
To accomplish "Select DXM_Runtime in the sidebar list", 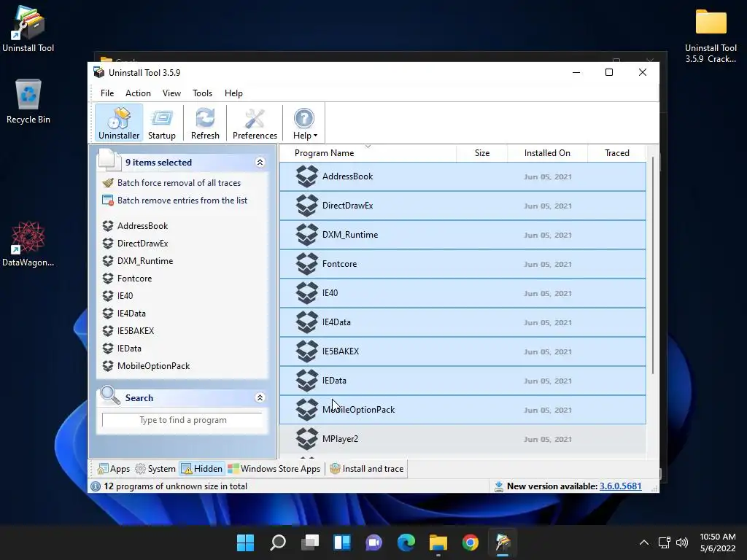I will pos(145,261).
